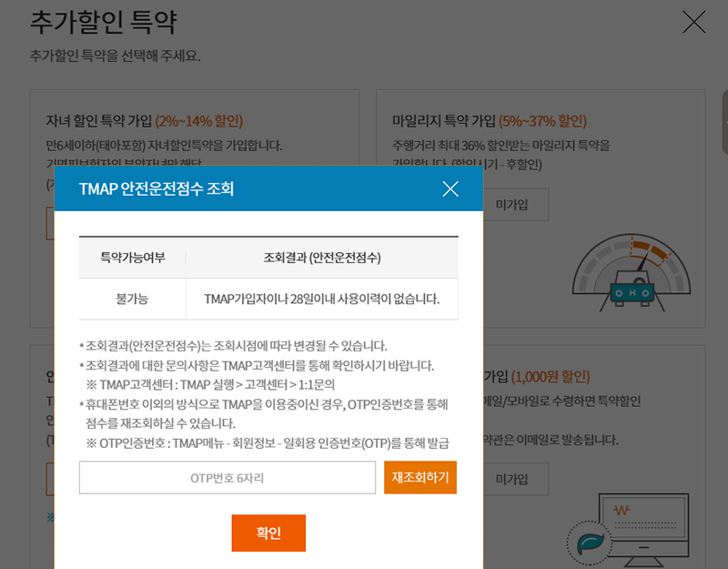This screenshot has width=728, height=569.
Task: Click the 약관은 이메일로 발송됩니다 text
Action: coord(551,440)
